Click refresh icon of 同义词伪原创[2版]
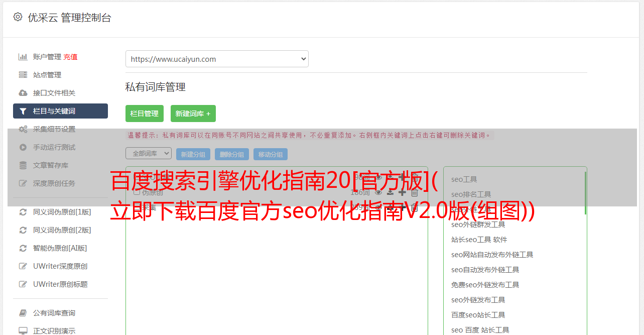Viewport: 644px width, 335px height. click(x=23, y=230)
